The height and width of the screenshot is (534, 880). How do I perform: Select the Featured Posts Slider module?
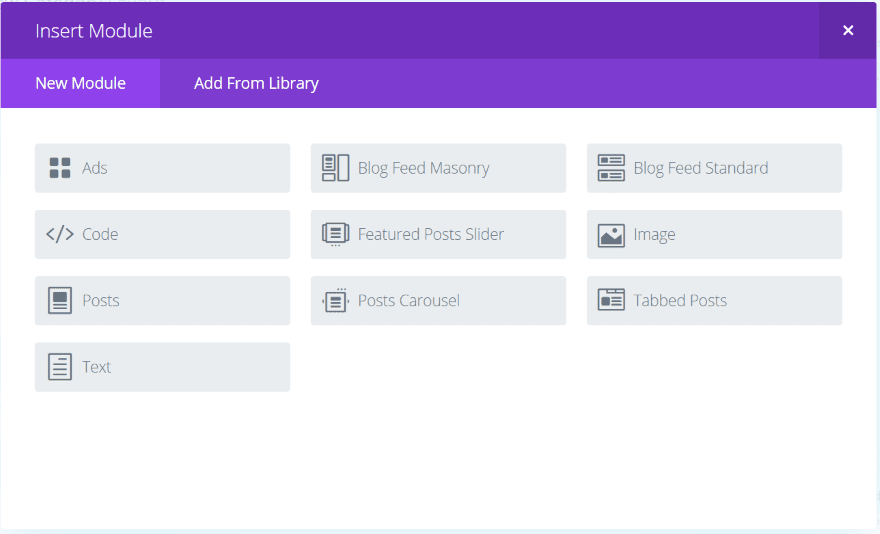[x=438, y=234]
